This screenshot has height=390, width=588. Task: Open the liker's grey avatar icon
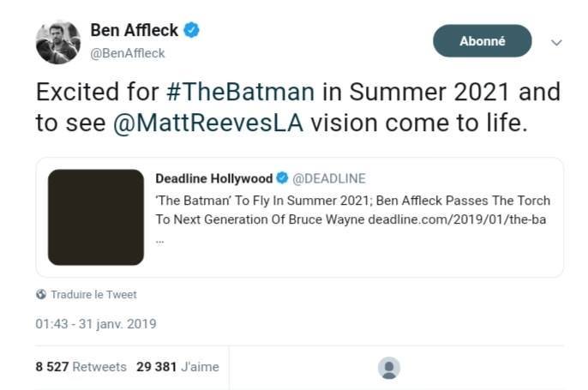click(x=389, y=368)
